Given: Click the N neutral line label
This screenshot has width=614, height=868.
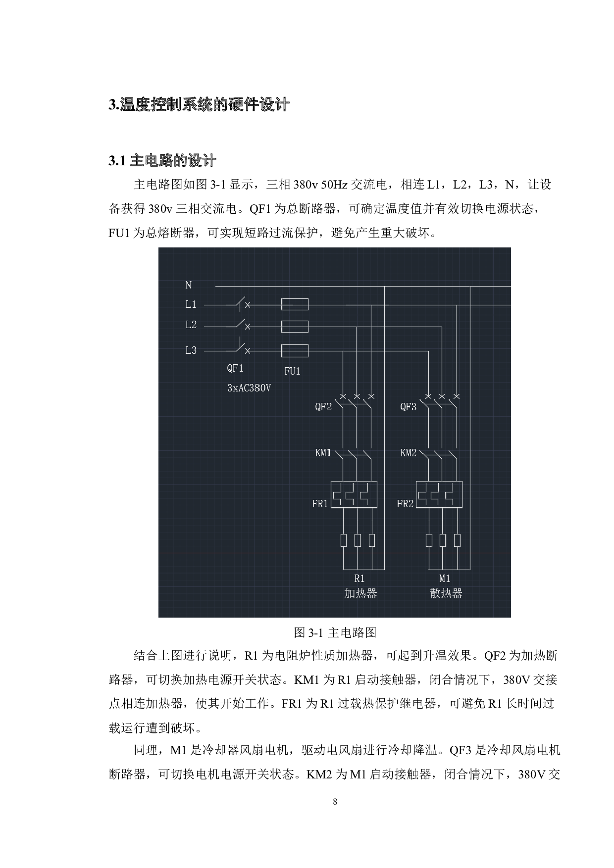Looking at the screenshot, I should [188, 285].
